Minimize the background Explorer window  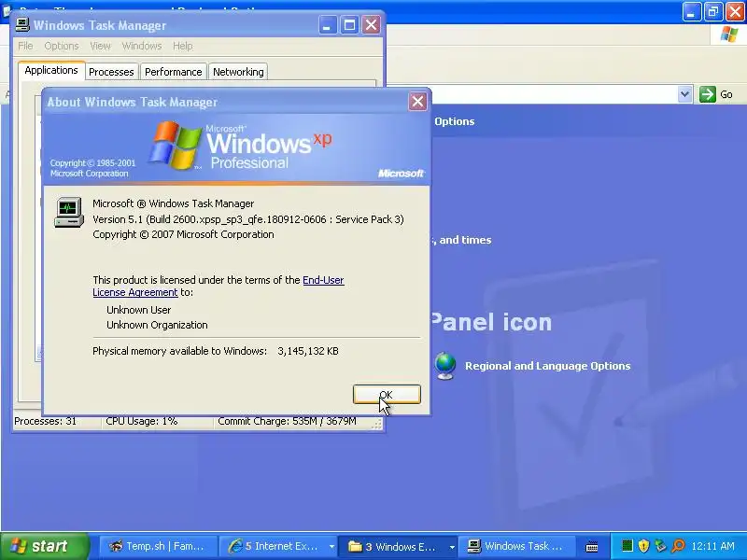(691, 11)
